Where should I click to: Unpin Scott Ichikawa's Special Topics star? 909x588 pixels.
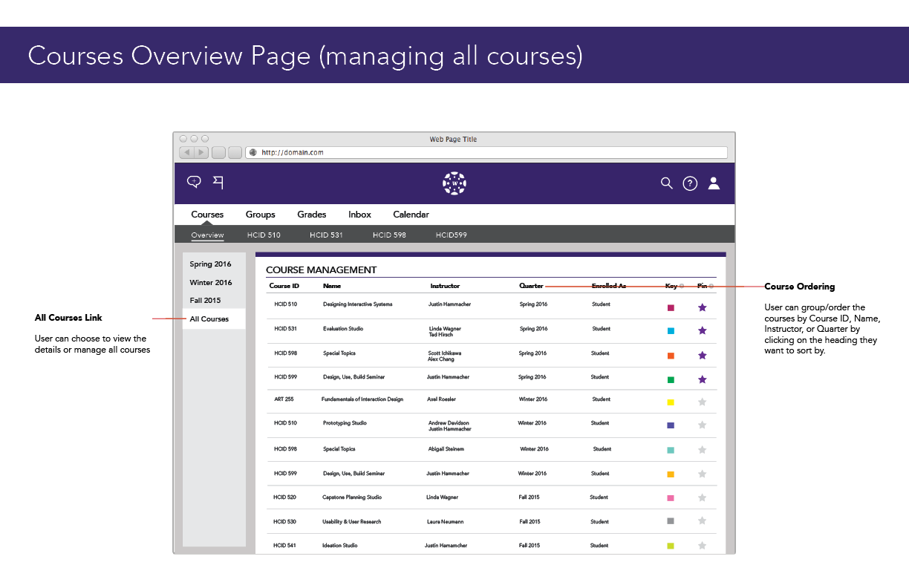coord(703,356)
